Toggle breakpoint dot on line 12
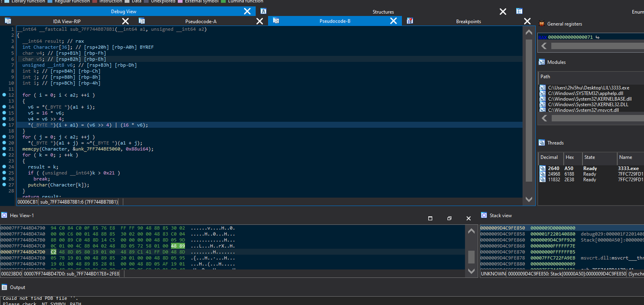This screenshot has height=305, width=644. [4, 95]
